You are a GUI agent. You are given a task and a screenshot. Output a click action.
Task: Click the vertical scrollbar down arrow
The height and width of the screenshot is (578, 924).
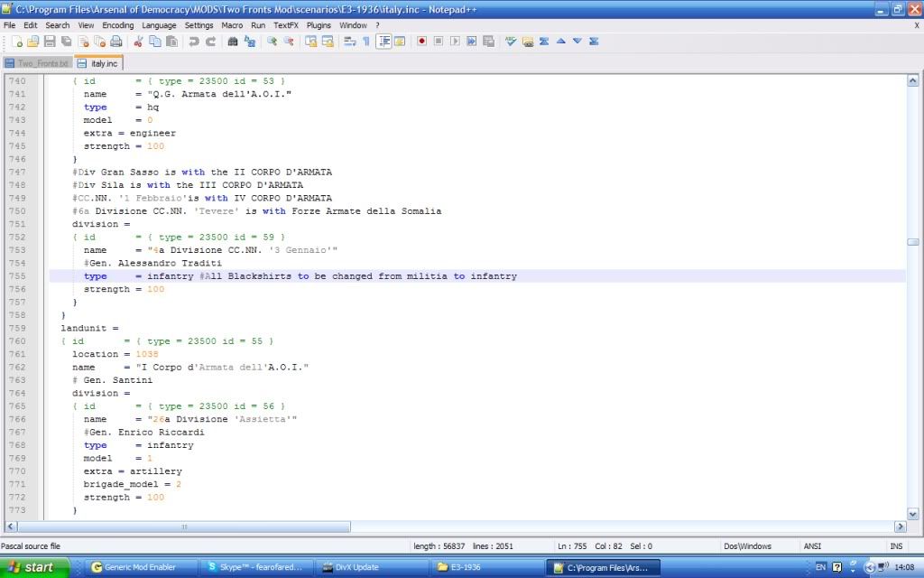pyautogui.click(x=913, y=514)
